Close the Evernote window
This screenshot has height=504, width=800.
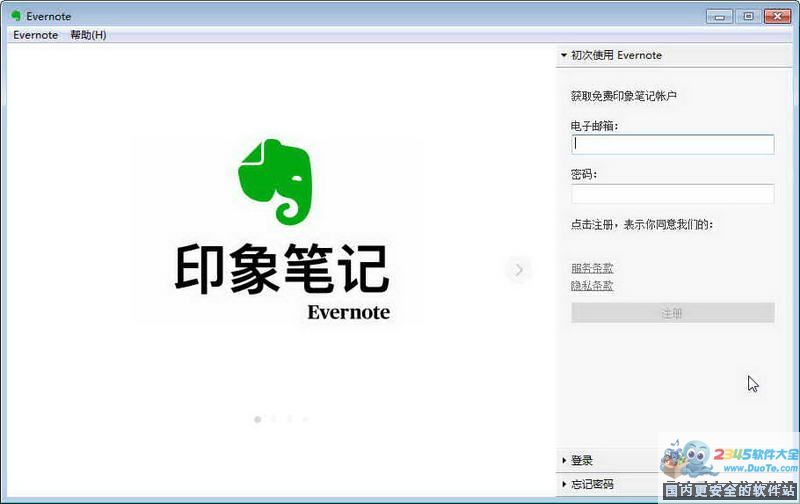tap(777, 16)
